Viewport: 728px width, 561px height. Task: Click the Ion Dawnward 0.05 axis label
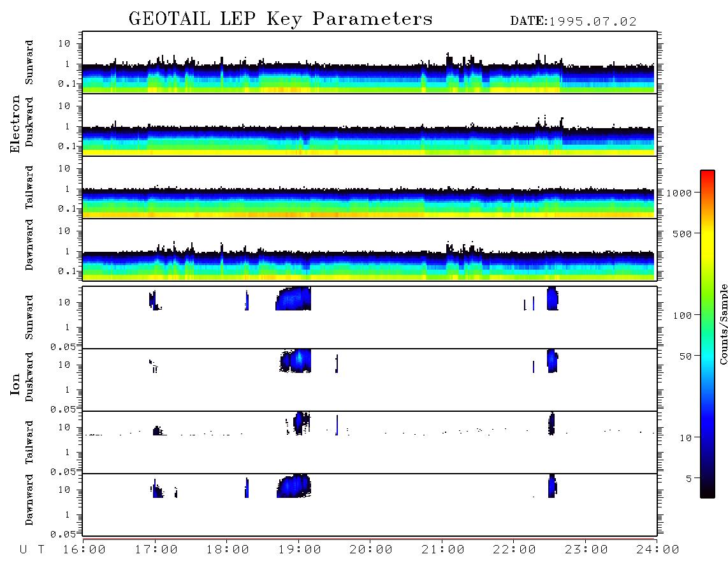point(62,534)
